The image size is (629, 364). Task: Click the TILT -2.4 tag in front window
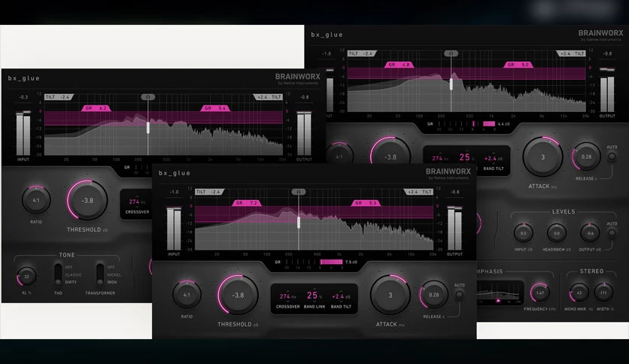click(210, 192)
